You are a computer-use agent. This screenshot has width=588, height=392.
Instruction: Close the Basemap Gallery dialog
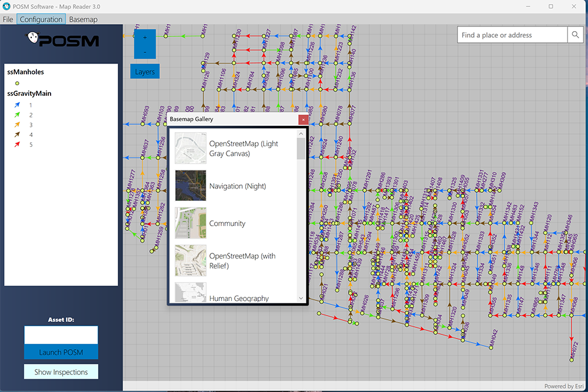pyautogui.click(x=303, y=119)
